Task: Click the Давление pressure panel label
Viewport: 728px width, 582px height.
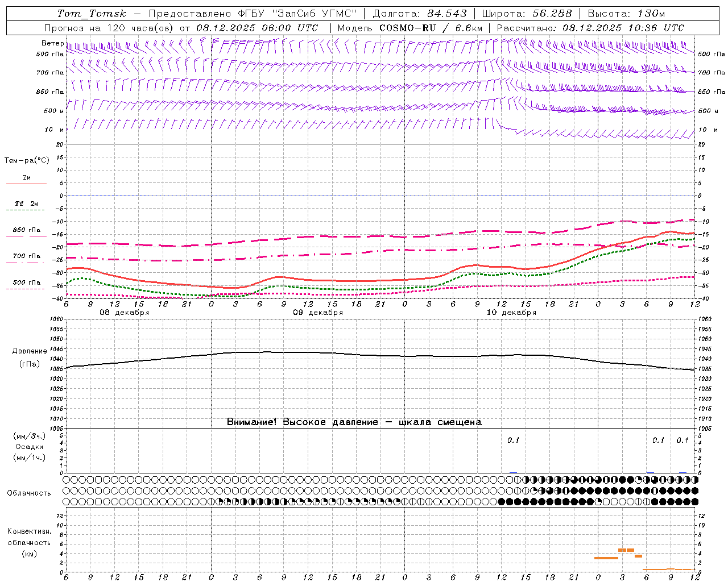Action: 30,351
